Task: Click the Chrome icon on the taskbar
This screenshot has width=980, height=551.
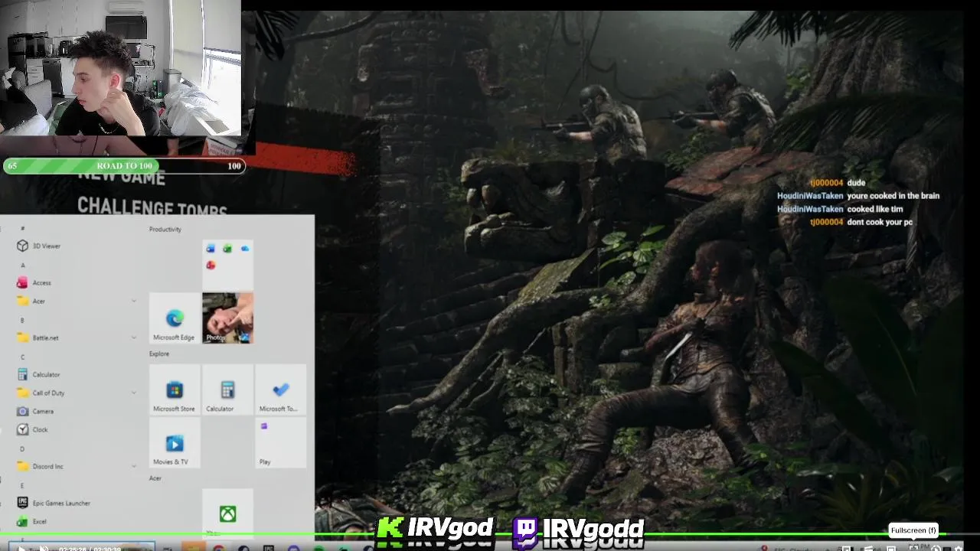Action: coord(219,548)
